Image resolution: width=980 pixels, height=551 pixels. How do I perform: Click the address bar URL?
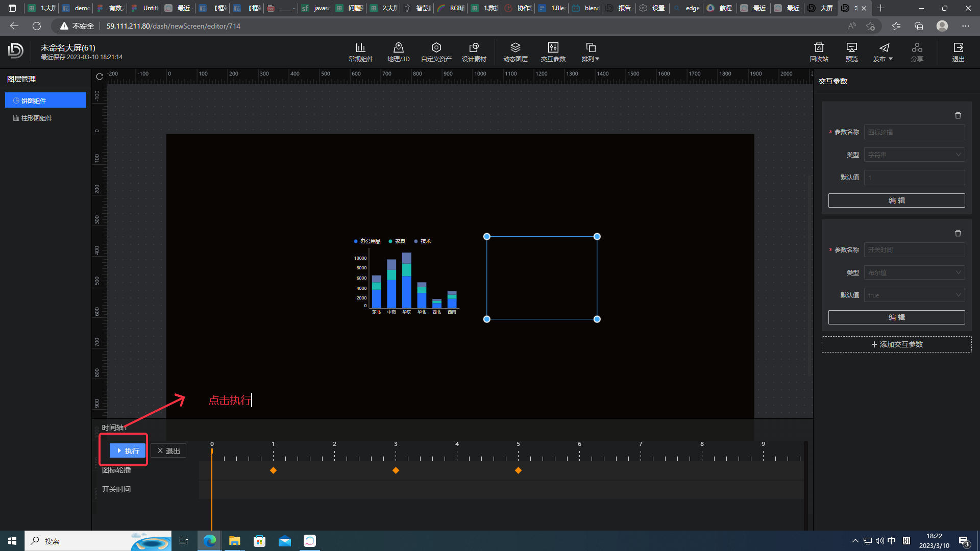173,26
